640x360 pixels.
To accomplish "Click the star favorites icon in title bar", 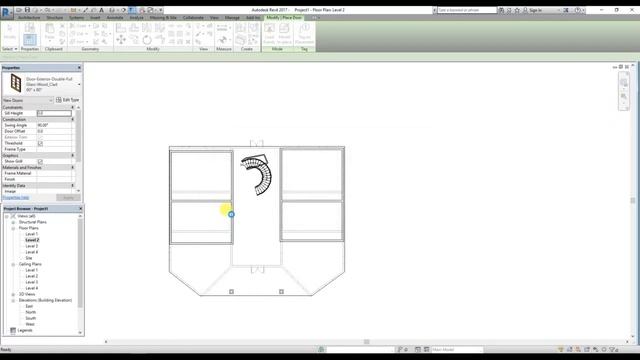I will point(517,10).
